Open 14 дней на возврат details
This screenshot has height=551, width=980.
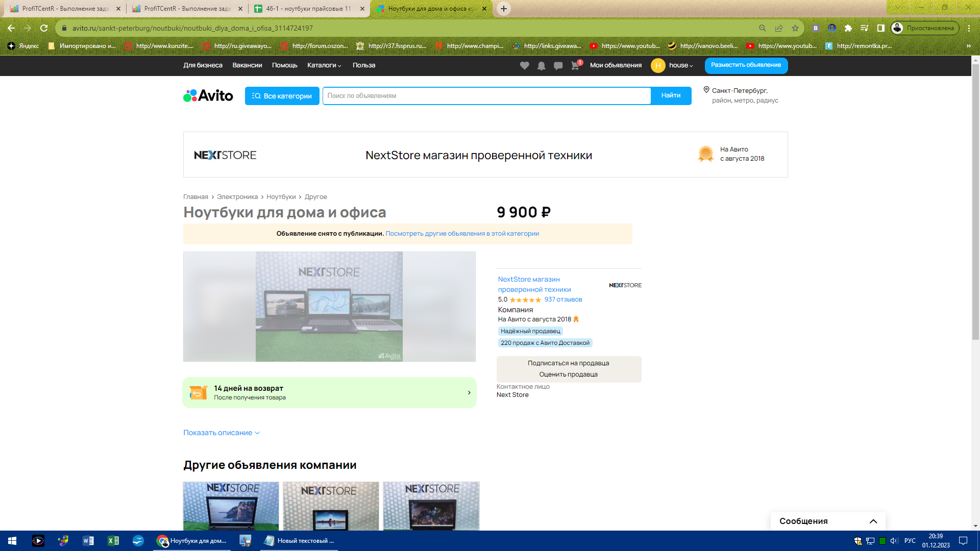(329, 392)
